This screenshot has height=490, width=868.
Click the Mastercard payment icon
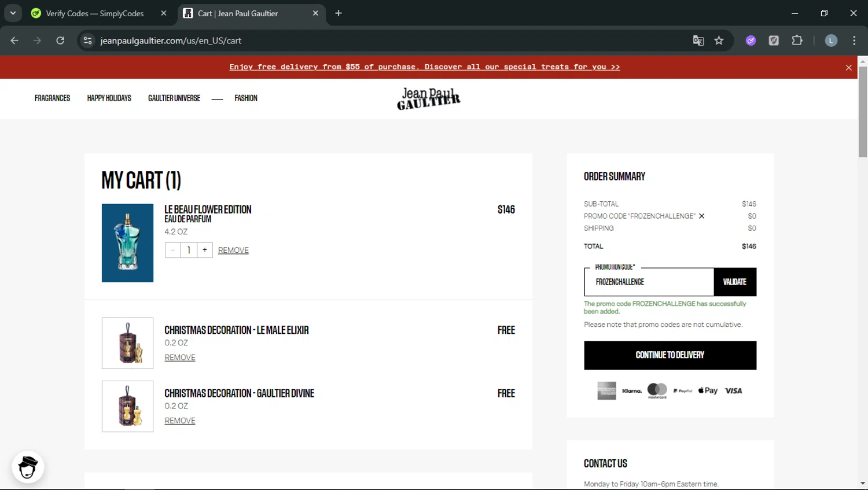[657, 390]
